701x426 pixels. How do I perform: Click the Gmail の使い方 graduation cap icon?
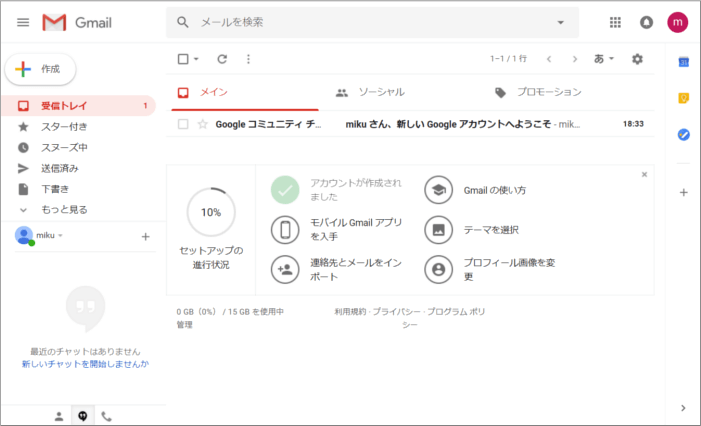pos(439,190)
